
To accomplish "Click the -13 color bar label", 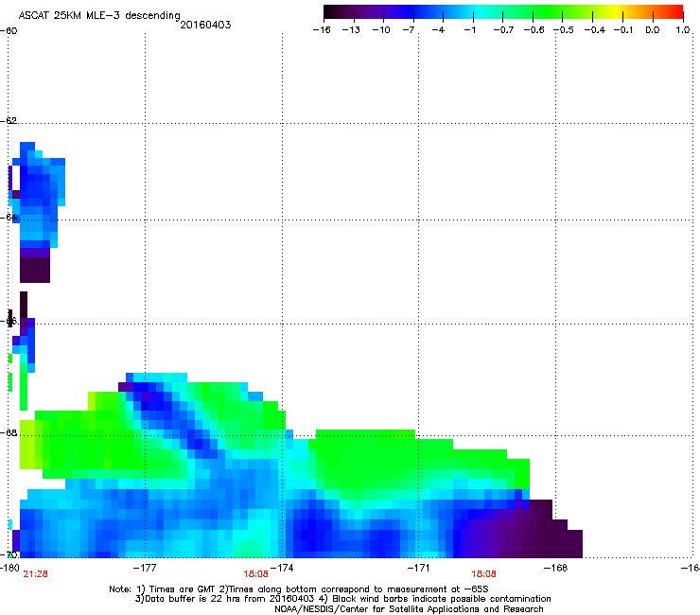I will pos(351,30).
